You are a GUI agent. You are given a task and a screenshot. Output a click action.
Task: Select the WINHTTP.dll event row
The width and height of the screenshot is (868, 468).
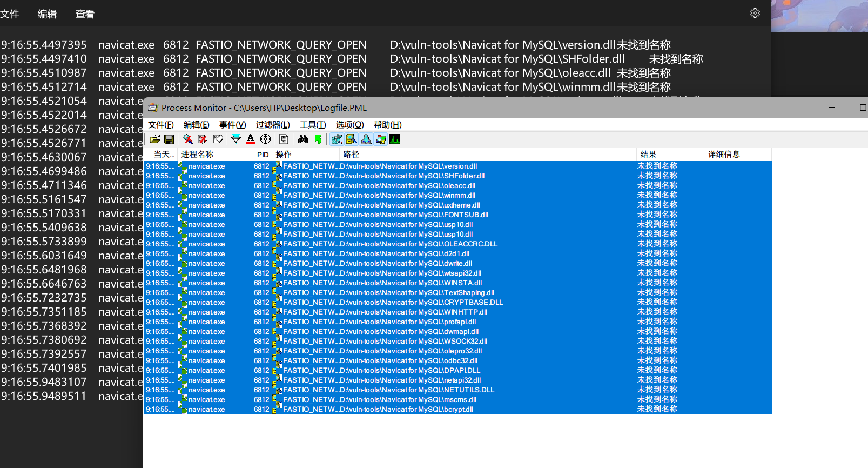(x=457, y=312)
